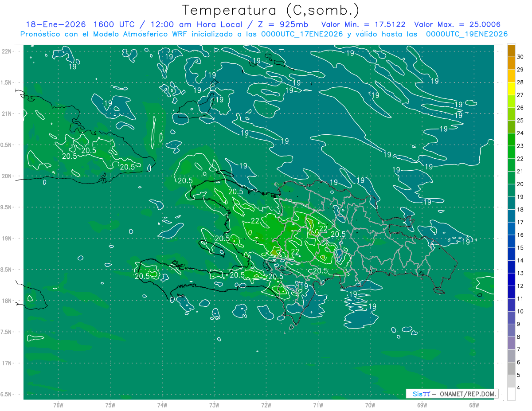The height and width of the screenshot is (411, 532).
Task: Click the latitude axis label "22N"
Action: point(7,51)
